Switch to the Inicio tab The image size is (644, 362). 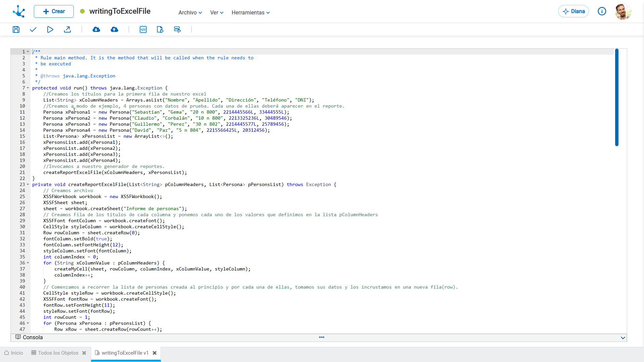pos(14,353)
